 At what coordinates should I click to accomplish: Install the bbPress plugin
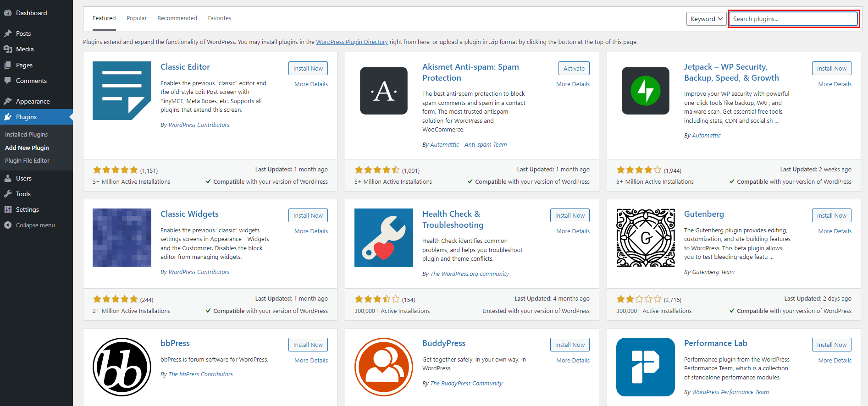click(308, 345)
